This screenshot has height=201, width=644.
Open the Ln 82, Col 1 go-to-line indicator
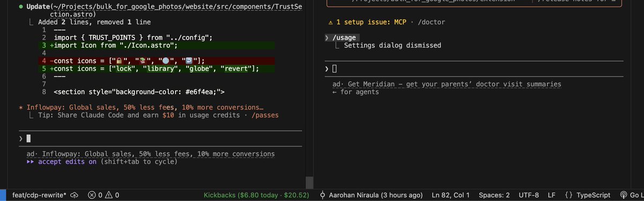click(450, 195)
